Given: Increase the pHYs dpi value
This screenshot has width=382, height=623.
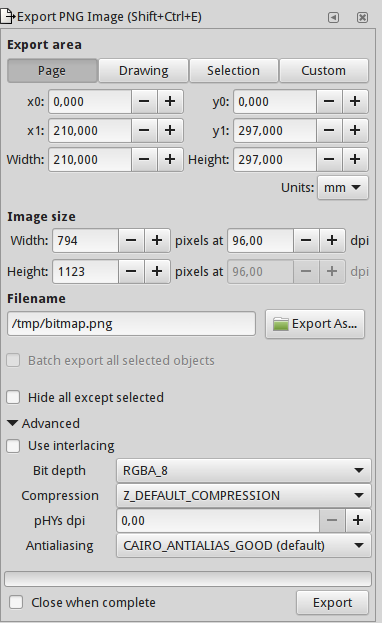Looking at the screenshot, I should point(358,520).
